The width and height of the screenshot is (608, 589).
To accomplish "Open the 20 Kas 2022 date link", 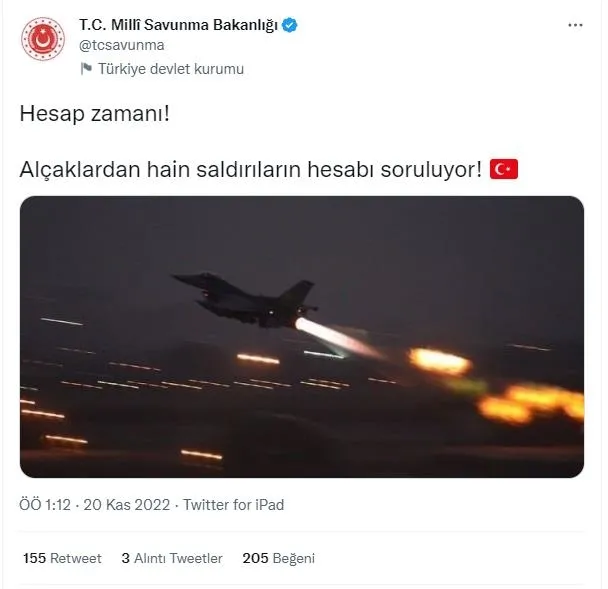I will click(x=127, y=505).
